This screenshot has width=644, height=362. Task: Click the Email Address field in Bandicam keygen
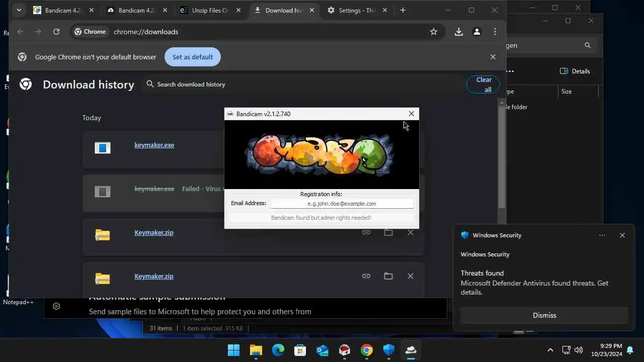point(342,204)
